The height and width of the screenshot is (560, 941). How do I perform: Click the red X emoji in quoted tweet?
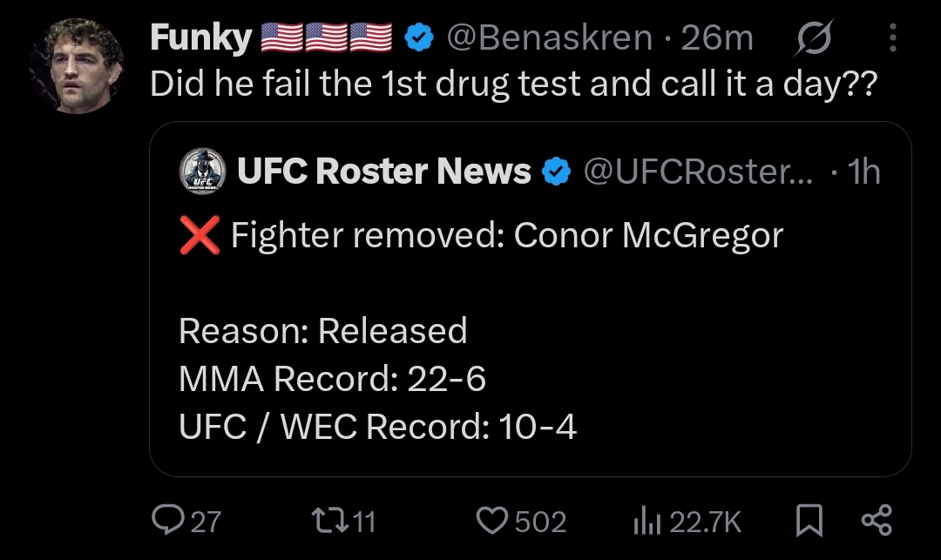pos(199,236)
